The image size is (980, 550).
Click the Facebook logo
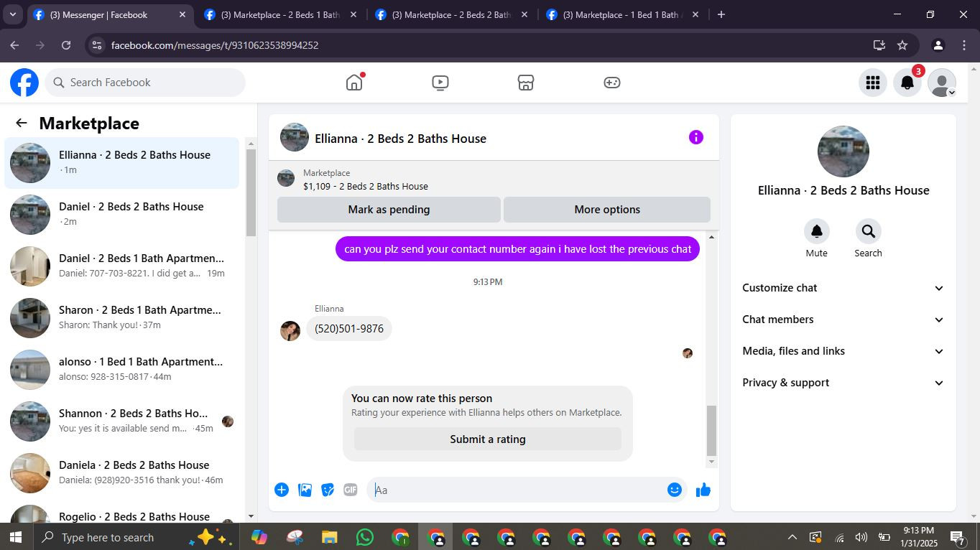click(24, 83)
